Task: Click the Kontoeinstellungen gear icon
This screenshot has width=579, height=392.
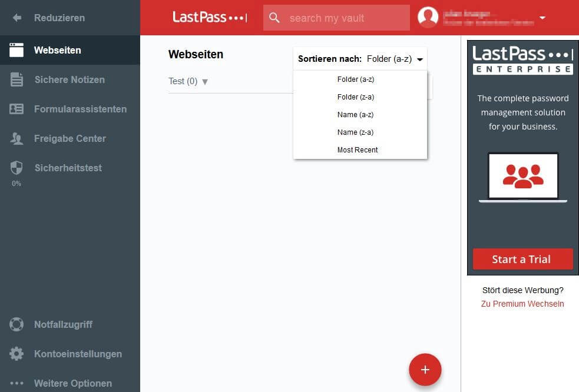Action: (16, 354)
